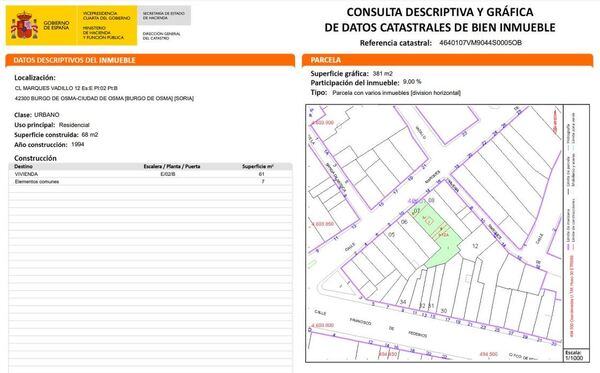The image size is (600, 373).
Task: Click parcel label 05 on the map
Action: [x=391, y=235]
